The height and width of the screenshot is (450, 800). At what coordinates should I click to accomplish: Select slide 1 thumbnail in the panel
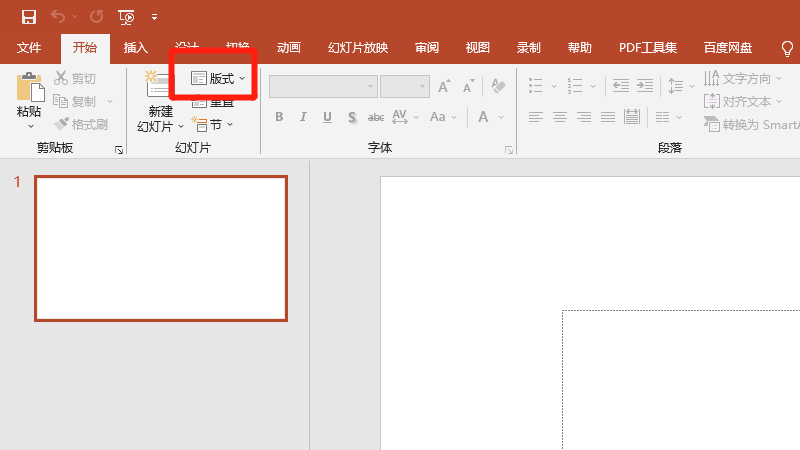pos(161,248)
